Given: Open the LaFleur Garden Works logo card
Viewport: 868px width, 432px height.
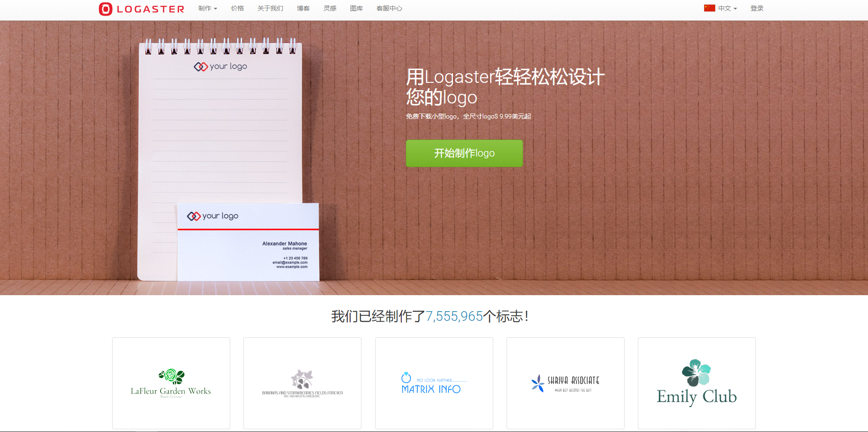Looking at the screenshot, I should 171,383.
